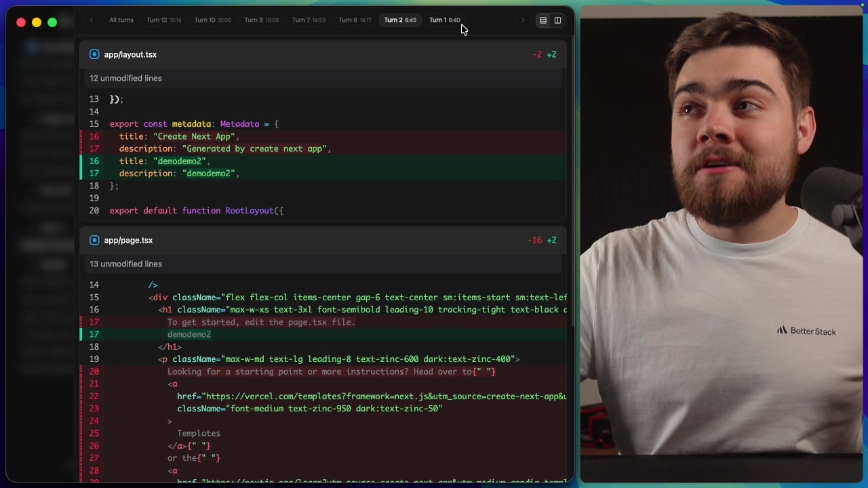Screen dimensions: 868x488
Task: Click the Better Stack logo
Action: (806, 331)
